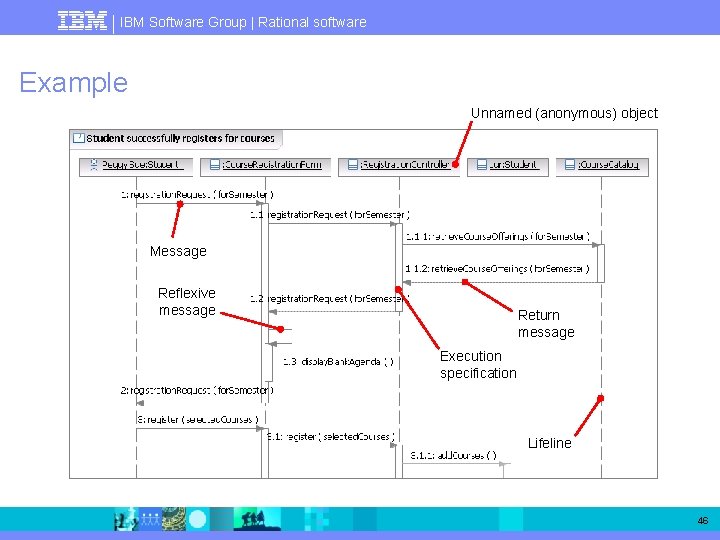Click the 'Rational software' header text

coord(312,22)
